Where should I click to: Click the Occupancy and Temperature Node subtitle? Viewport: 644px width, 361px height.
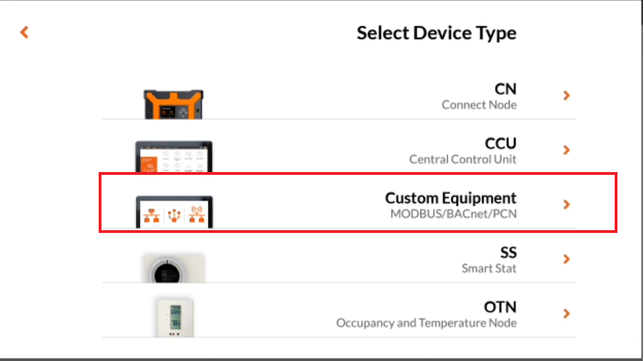coord(426,323)
